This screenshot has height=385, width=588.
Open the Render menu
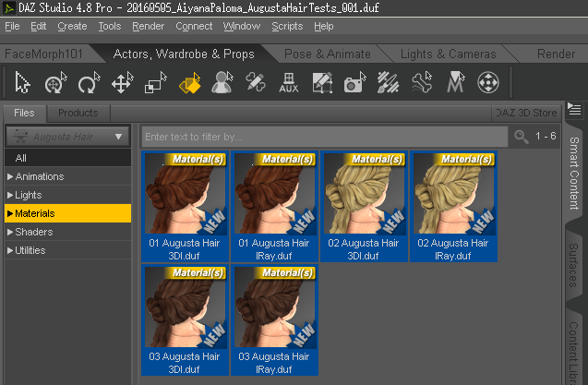(x=148, y=26)
